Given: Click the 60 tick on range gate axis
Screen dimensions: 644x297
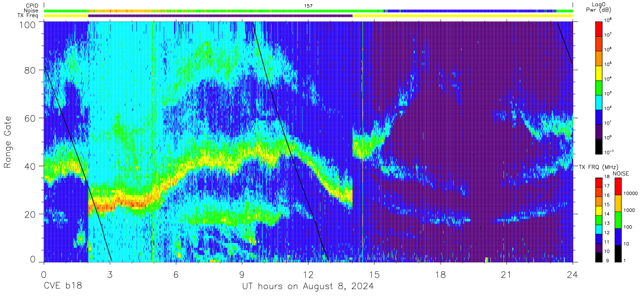Looking at the screenshot, I should pos(30,118).
